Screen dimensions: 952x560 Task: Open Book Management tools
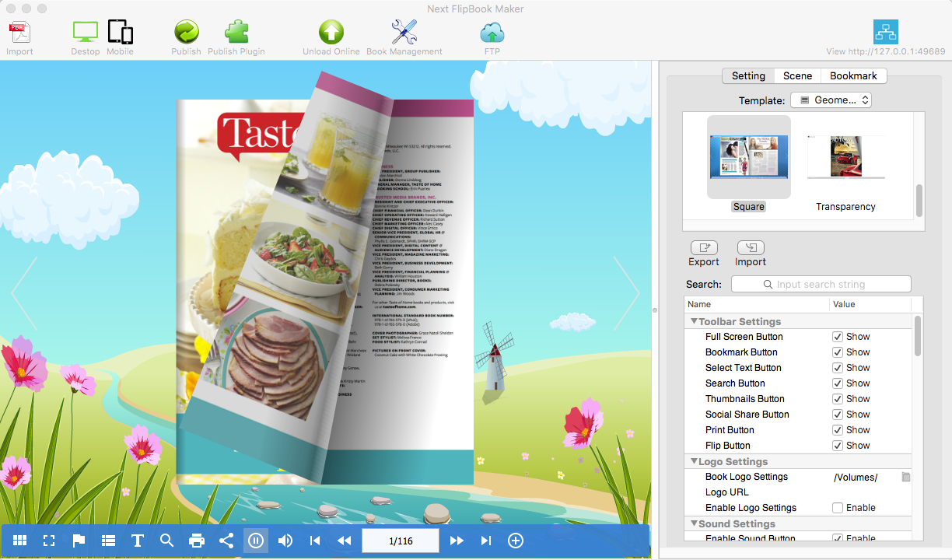404,33
